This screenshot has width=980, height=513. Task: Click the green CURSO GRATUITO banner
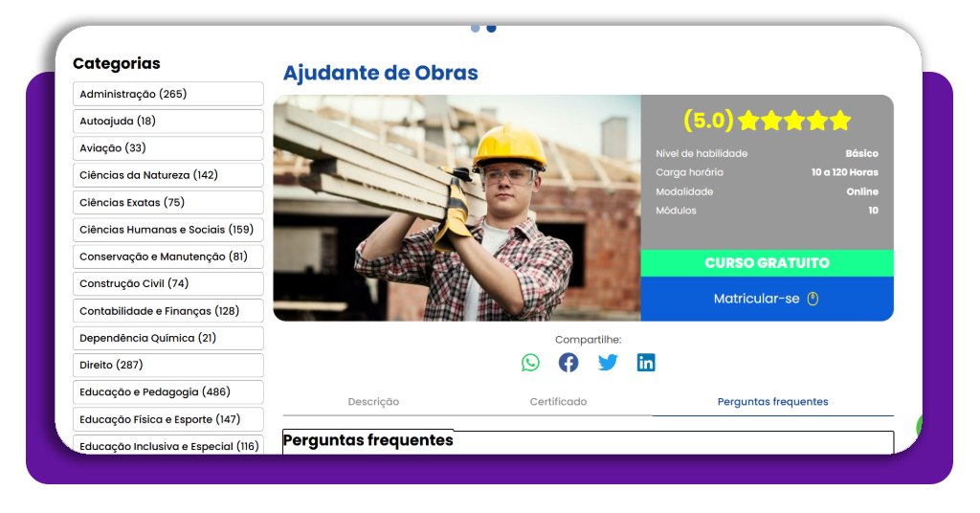pos(767,263)
